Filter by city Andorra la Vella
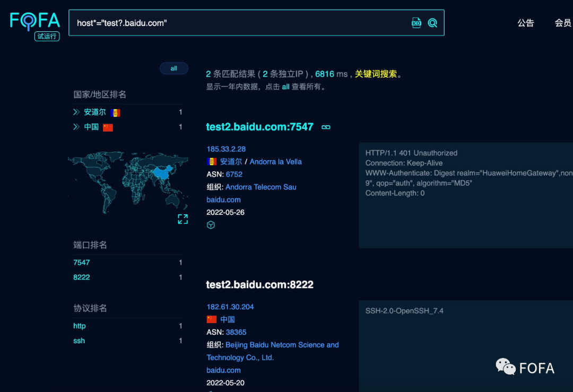This screenshot has height=392, width=573. click(x=275, y=161)
